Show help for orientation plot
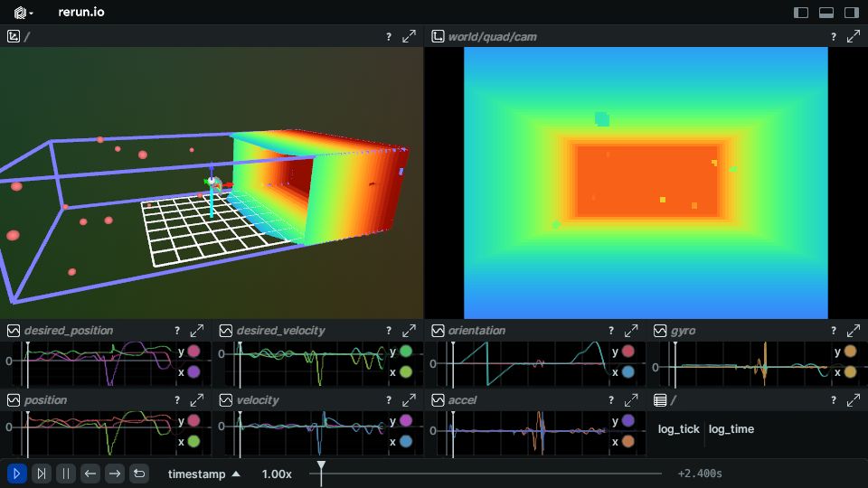 (x=611, y=331)
